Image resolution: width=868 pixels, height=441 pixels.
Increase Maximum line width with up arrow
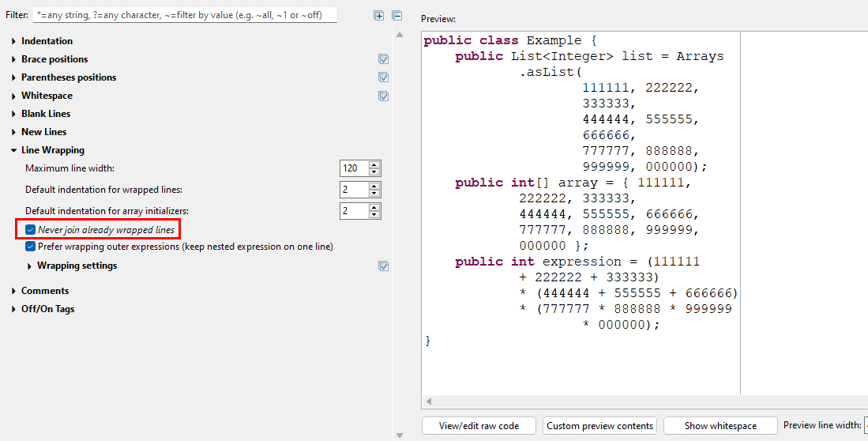point(374,164)
